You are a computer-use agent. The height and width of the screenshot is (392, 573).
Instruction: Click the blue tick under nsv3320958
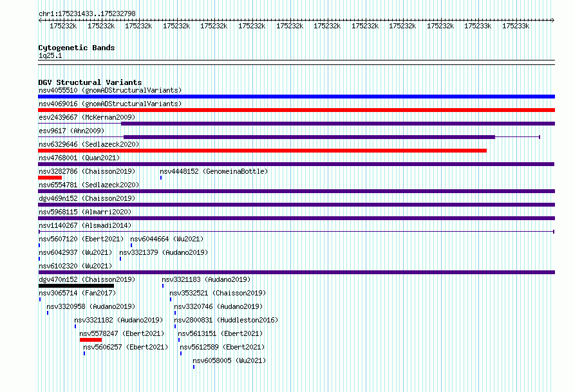pyautogui.click(x=48, y=313)
